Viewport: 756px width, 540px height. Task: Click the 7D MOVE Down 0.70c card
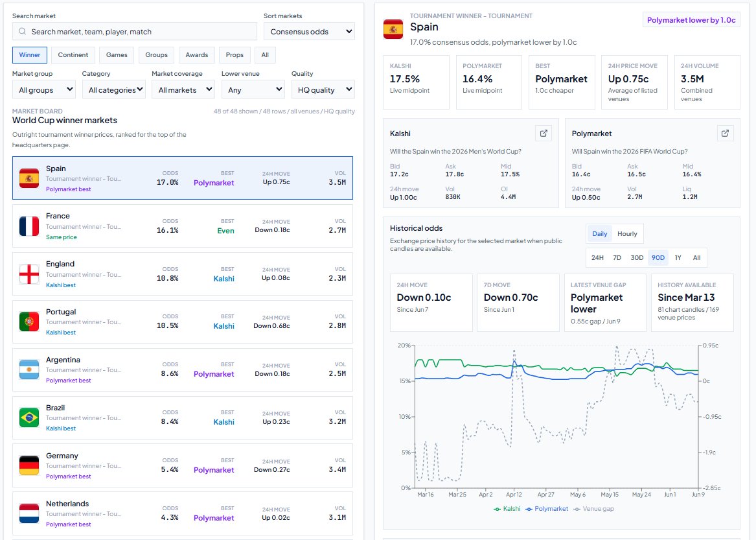point(518,303)
